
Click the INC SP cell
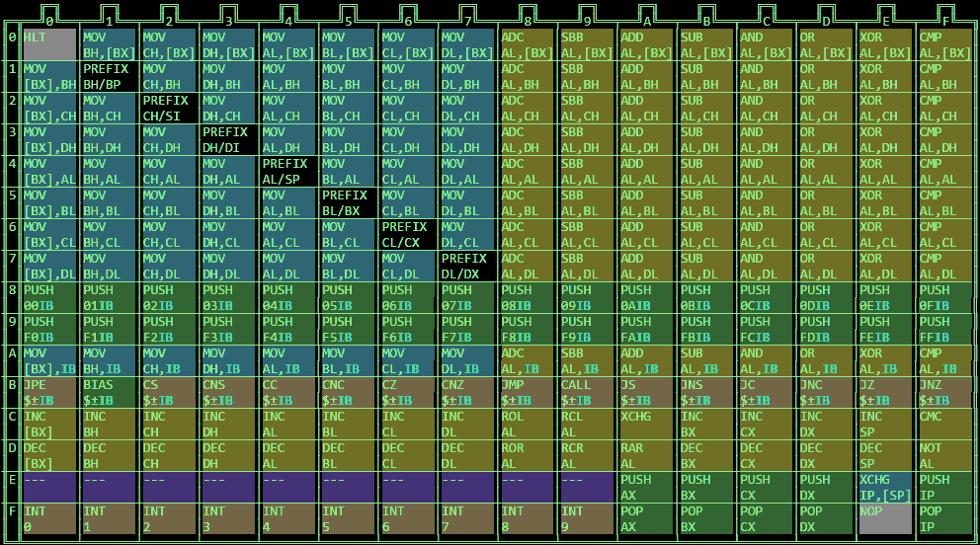tap(885, 424)
